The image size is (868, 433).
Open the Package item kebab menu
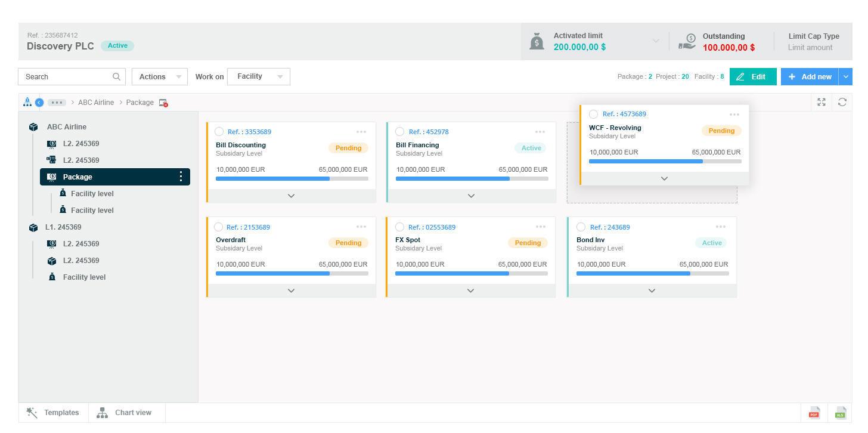pyautogui.click(x=181, y=177)
